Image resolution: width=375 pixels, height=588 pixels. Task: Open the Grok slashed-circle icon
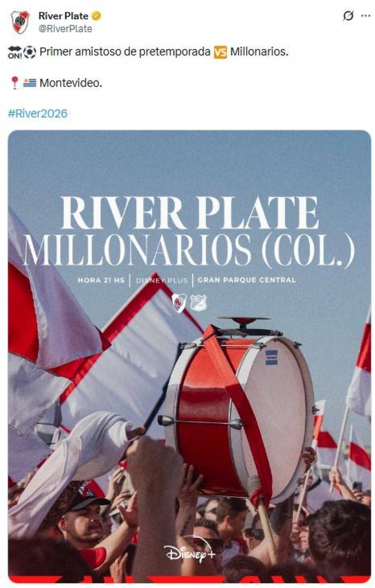(348, 16)
